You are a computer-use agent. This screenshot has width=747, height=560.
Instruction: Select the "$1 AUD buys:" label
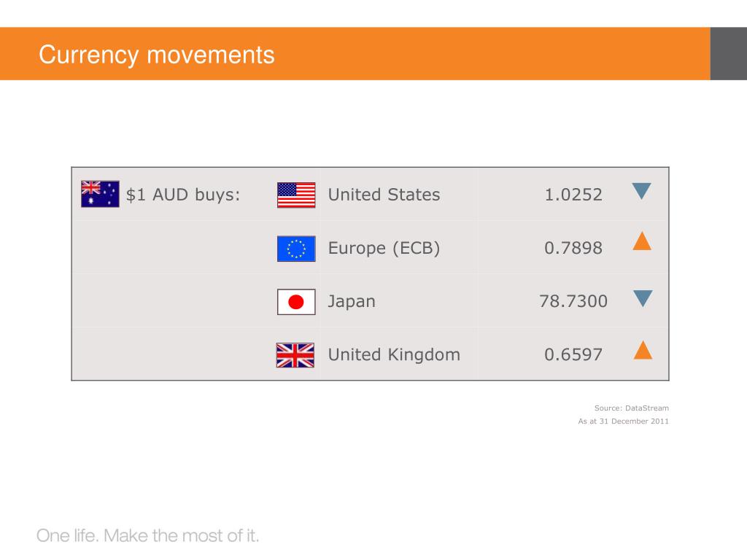click(x=183, y=195)
